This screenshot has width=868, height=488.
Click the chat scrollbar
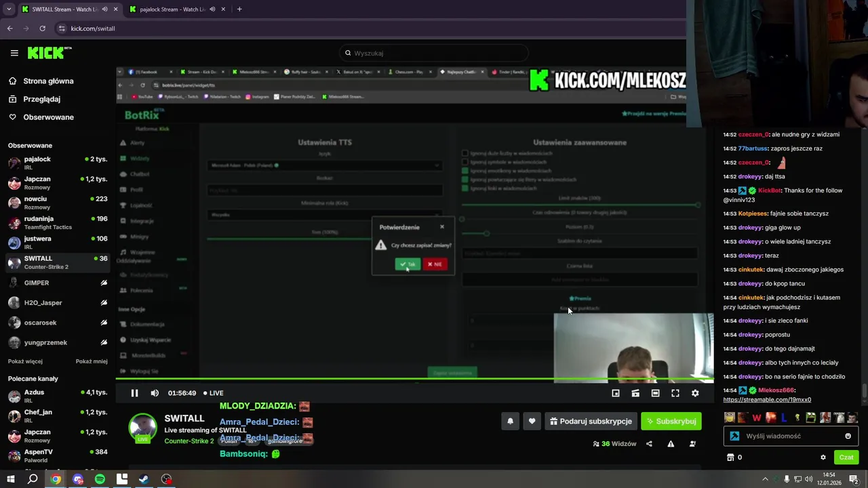click(x=863, y=392)
